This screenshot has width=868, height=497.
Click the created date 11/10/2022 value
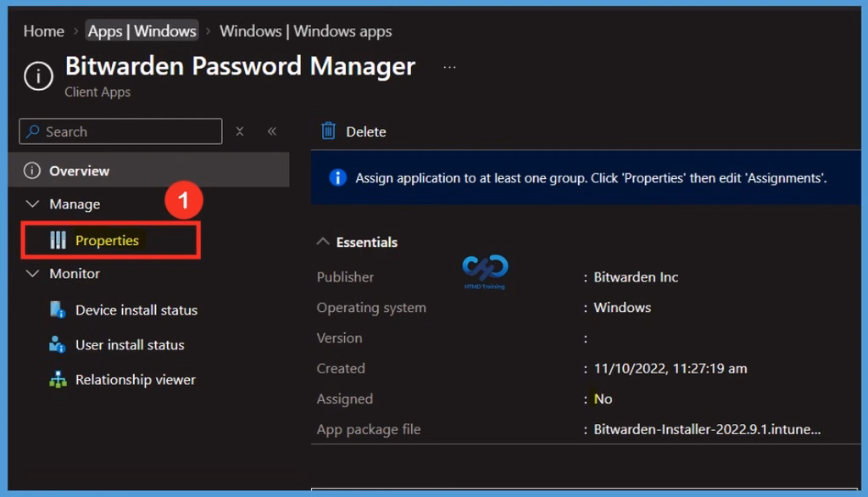670,368
